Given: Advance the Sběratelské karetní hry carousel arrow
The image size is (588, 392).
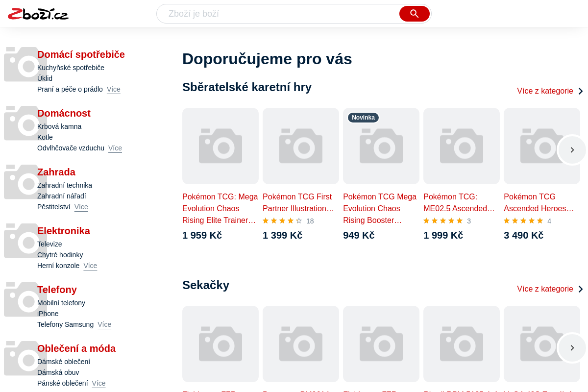Looking at the screenshot, I should (x=572, y=150).
